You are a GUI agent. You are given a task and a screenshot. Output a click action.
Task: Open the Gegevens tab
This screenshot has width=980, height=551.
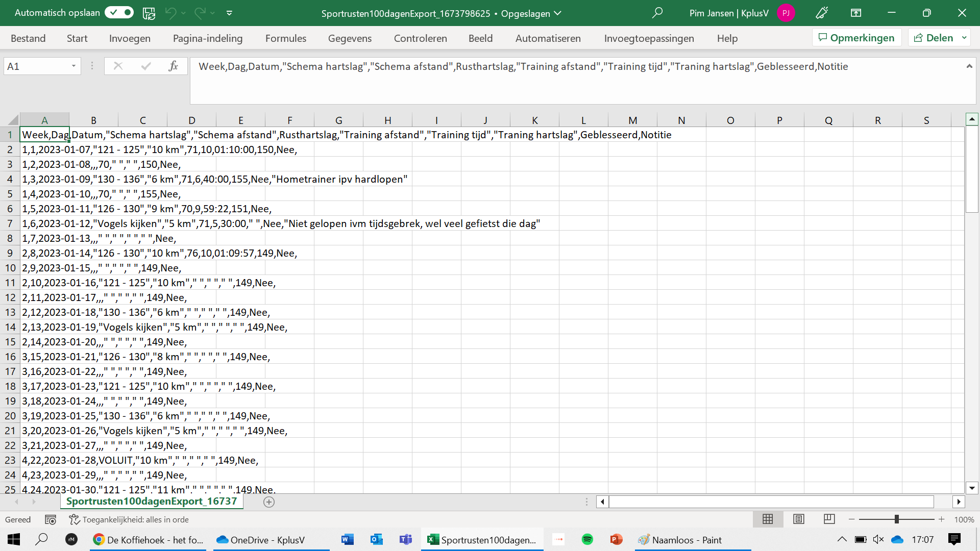[x=350, y=38]
